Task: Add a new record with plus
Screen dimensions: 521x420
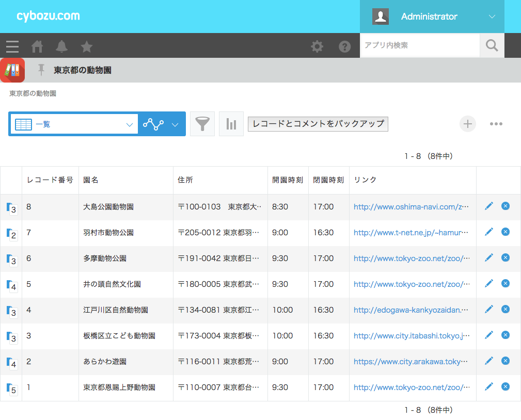Action: (x=467, y=124)
